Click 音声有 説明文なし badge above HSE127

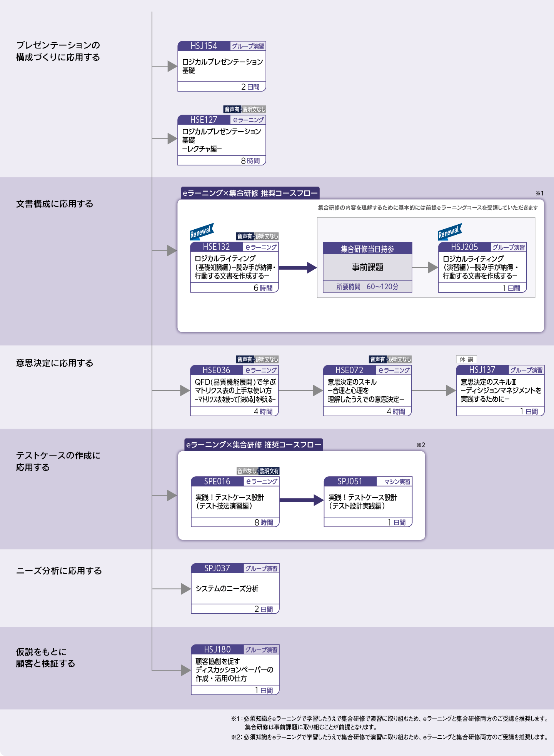[x=245, y=109]
